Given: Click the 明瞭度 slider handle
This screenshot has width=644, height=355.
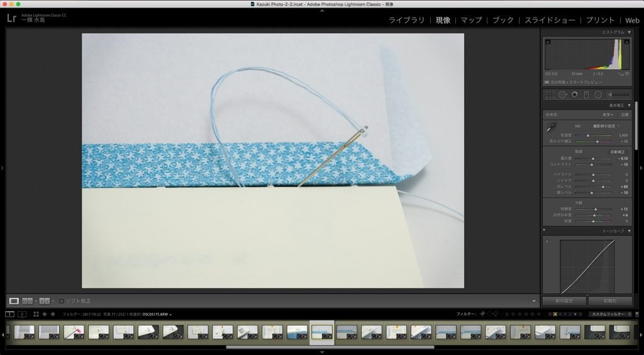Looking at the screenshot, I should click(x=596, y=210).
